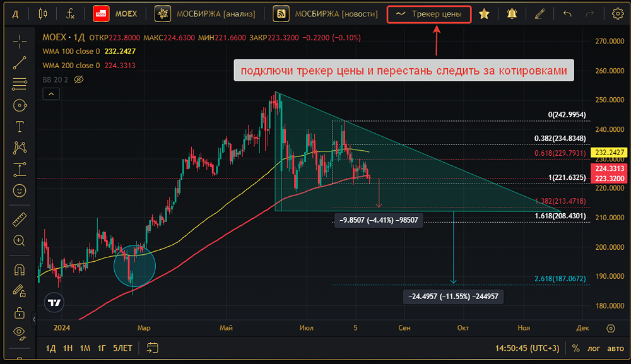Screen dimensions: 631x364
Task: Activate the zoom-in magnifier tool
Action: pyautogui.click(x=20, y=240)
